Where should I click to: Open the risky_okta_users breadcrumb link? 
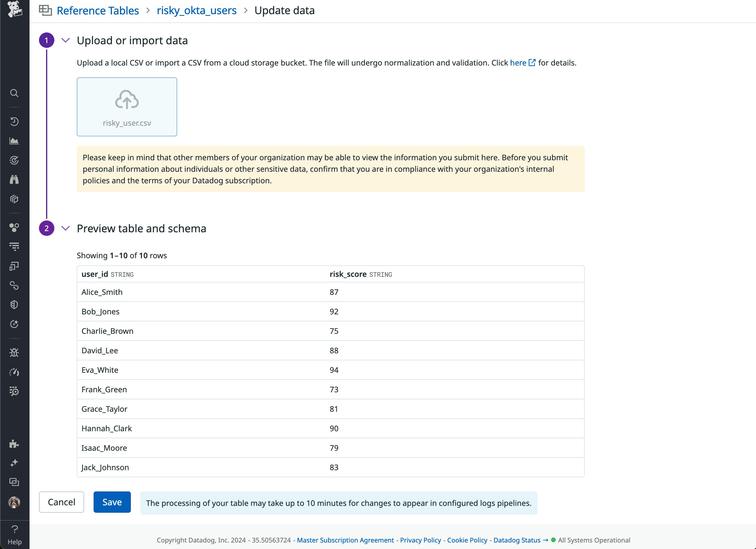[196, 10]
